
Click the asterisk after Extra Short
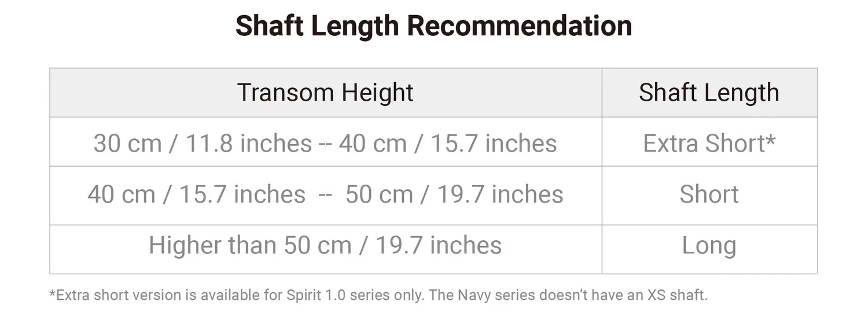point(771,141)
